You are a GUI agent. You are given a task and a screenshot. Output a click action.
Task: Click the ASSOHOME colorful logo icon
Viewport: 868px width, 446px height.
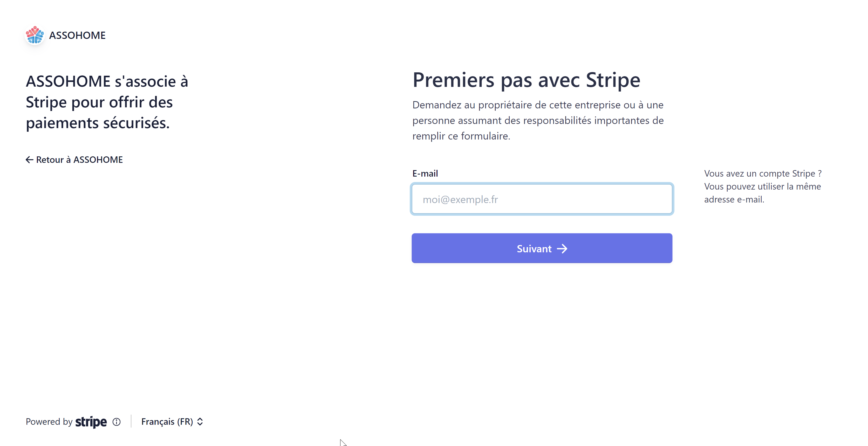(x=35, y=35)
